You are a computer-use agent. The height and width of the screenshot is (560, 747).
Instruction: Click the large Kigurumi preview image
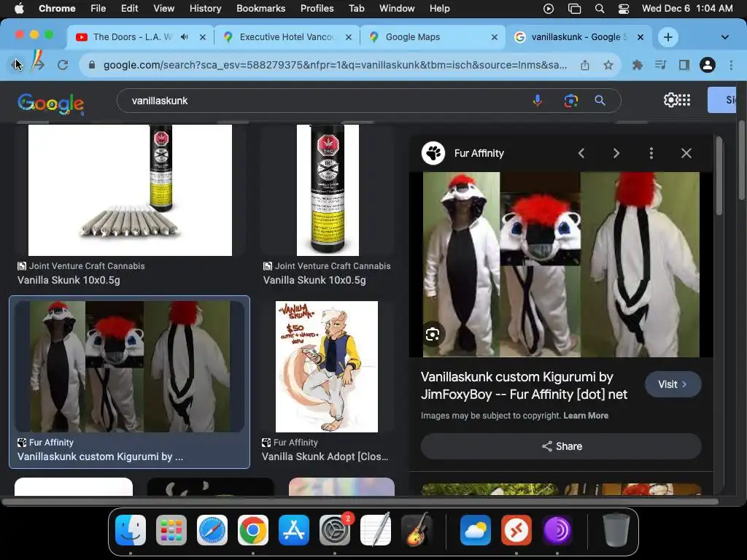(561, 264)
